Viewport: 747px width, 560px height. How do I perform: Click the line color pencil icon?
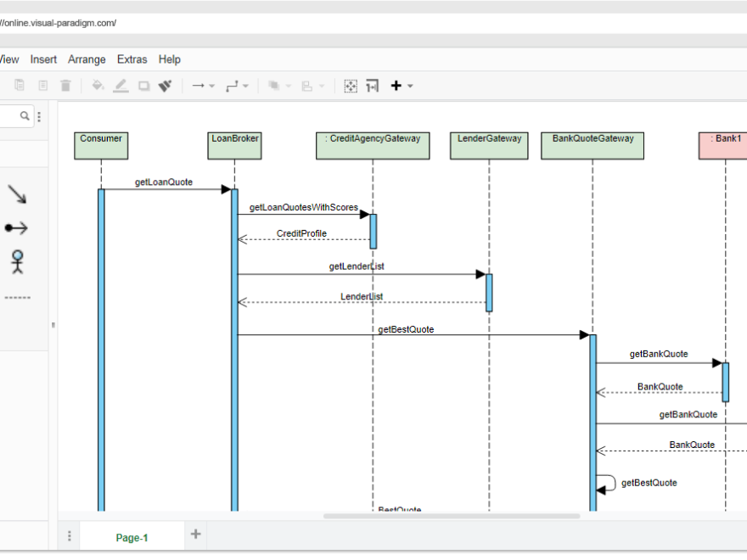click(x=121, y=86)
